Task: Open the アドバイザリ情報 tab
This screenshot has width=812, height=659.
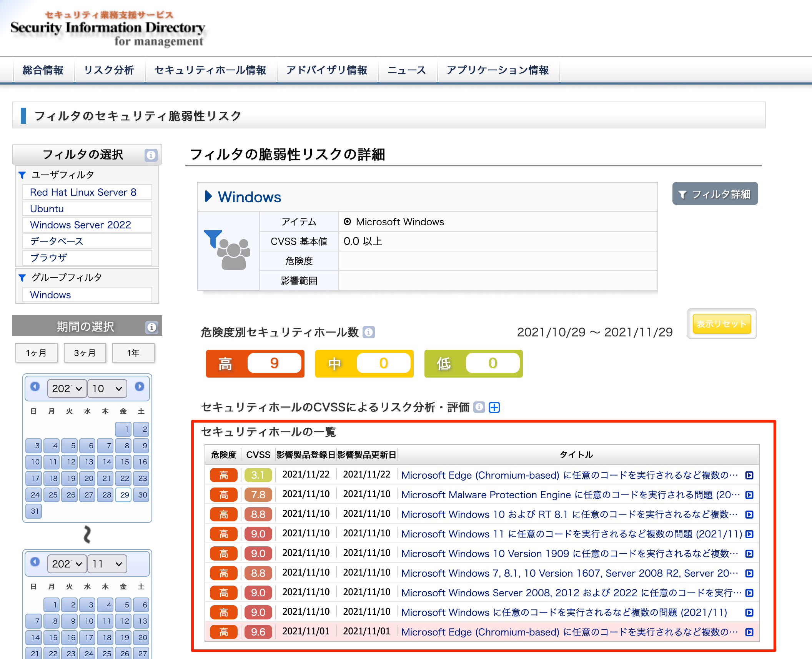Action: 327,70
